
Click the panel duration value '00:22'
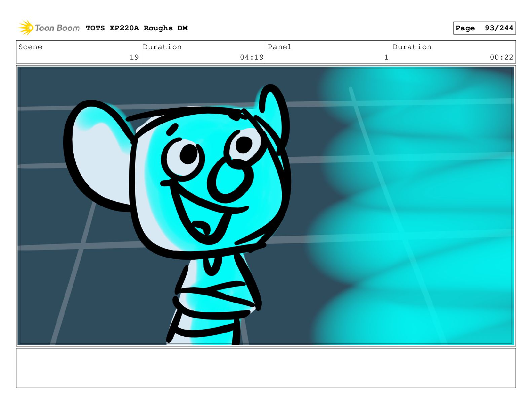pyautogui.click(x=501, y=57)
